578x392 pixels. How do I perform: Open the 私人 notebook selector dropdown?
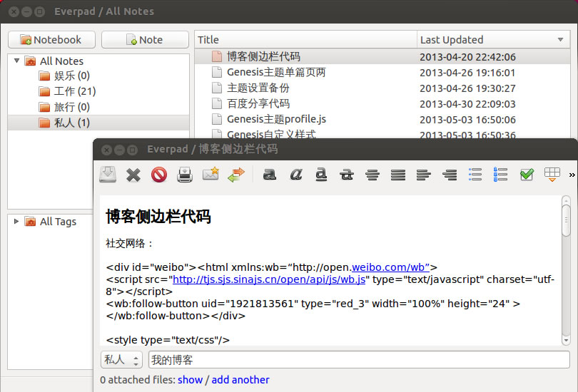(121, 360)
